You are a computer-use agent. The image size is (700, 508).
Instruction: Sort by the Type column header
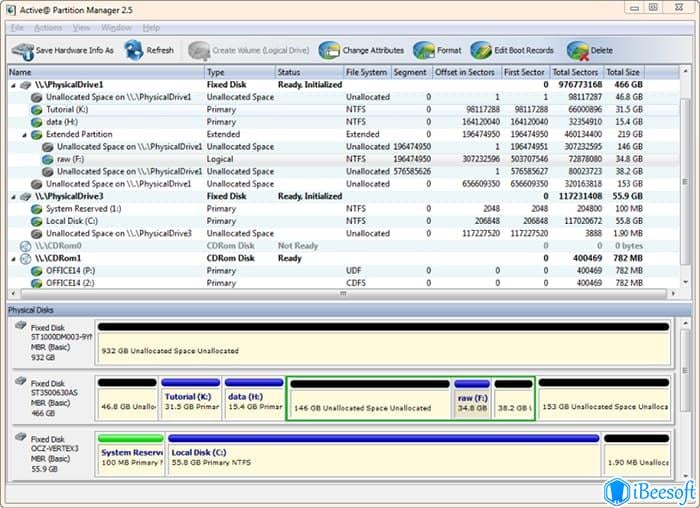[240, 72]
